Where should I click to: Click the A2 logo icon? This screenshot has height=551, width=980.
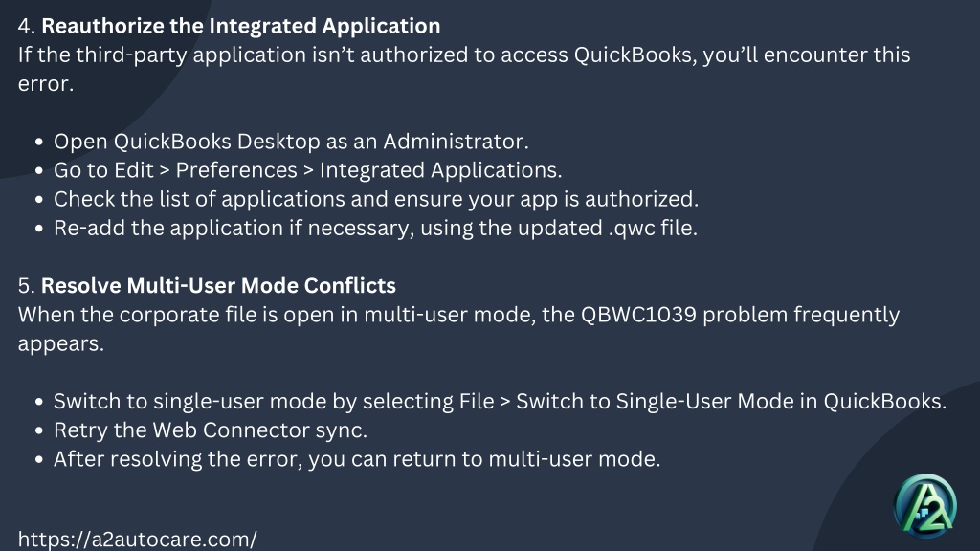(925, 506)
